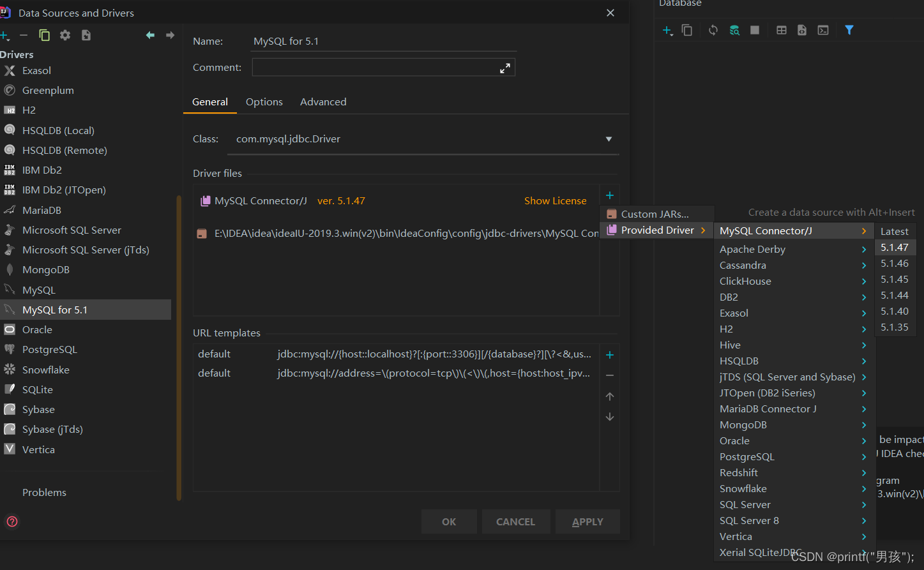This screenshot has height=570, width=924.
Task: Expand the Comment field with the expand icon
Action: pos(505,68)
